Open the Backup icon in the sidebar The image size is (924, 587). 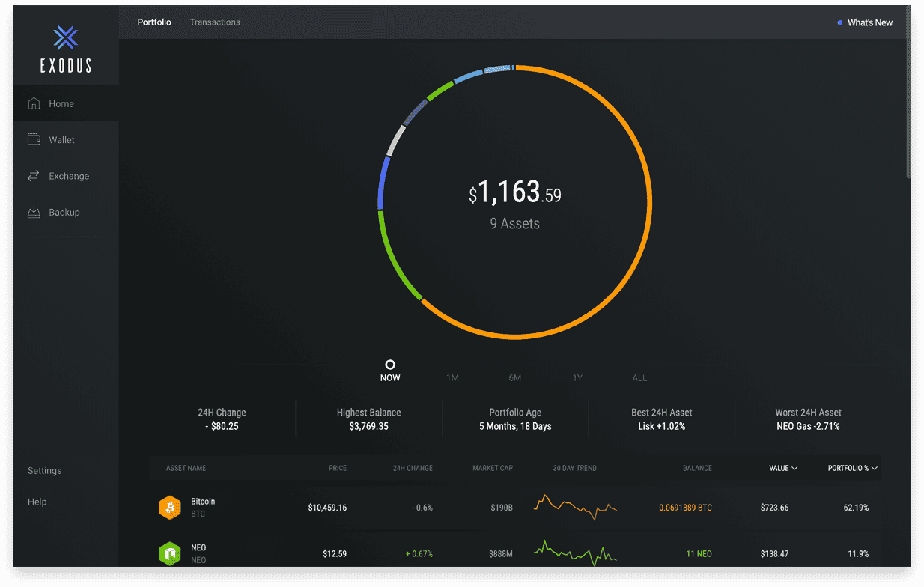click(x=34, y=212)
